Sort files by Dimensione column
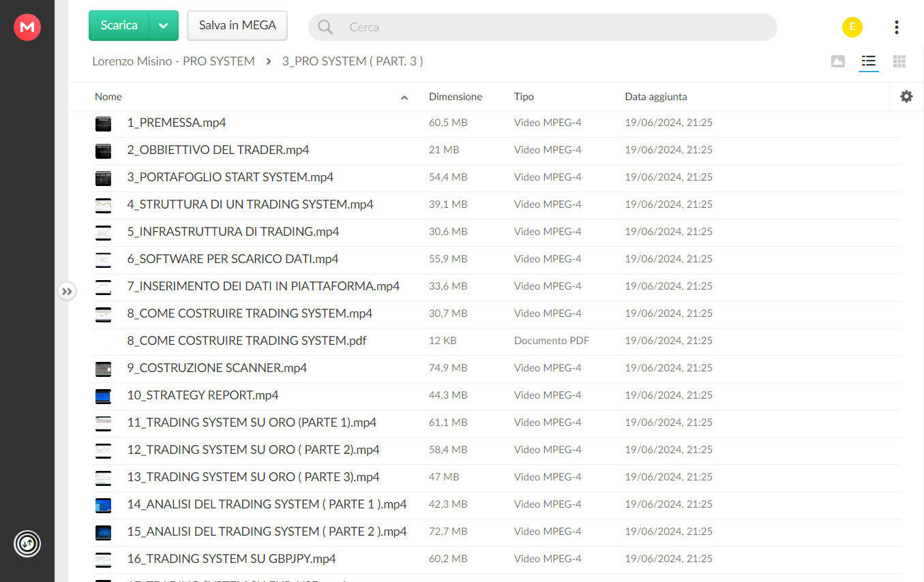This screenshot has height=582, width=924. 456,97
